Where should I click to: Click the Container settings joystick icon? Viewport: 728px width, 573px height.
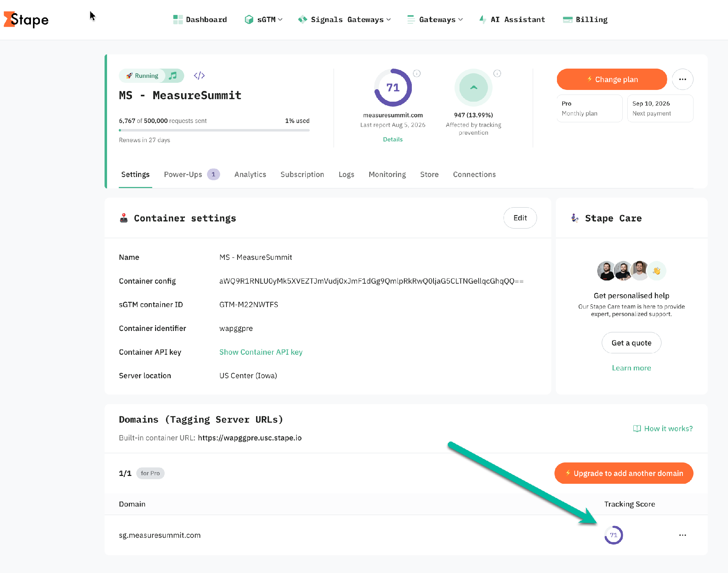pos(124,218)
